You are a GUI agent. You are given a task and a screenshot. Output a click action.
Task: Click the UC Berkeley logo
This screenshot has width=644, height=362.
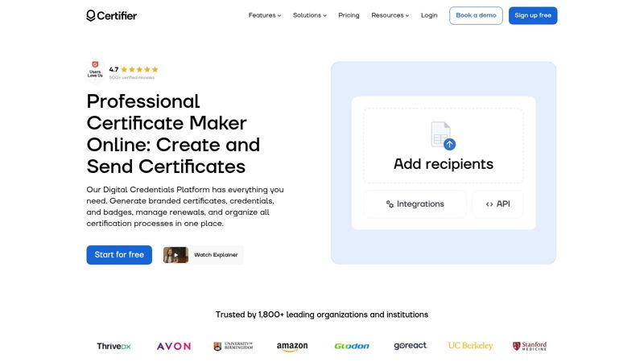(470, 346)
